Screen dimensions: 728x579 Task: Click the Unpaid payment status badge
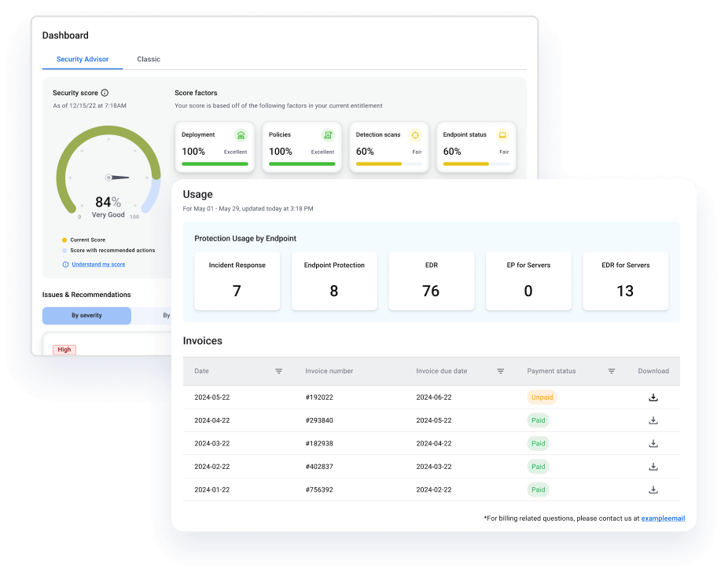(x=542, y=398)
